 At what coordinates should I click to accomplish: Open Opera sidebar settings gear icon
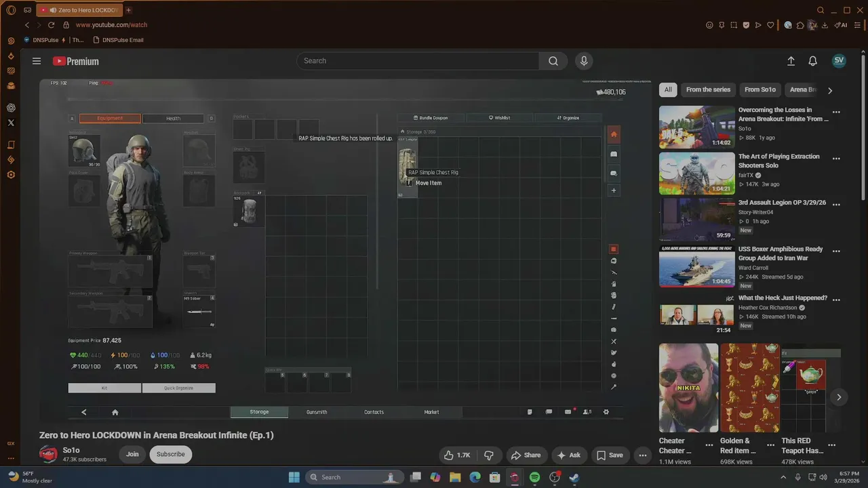(x=11, y=175)
